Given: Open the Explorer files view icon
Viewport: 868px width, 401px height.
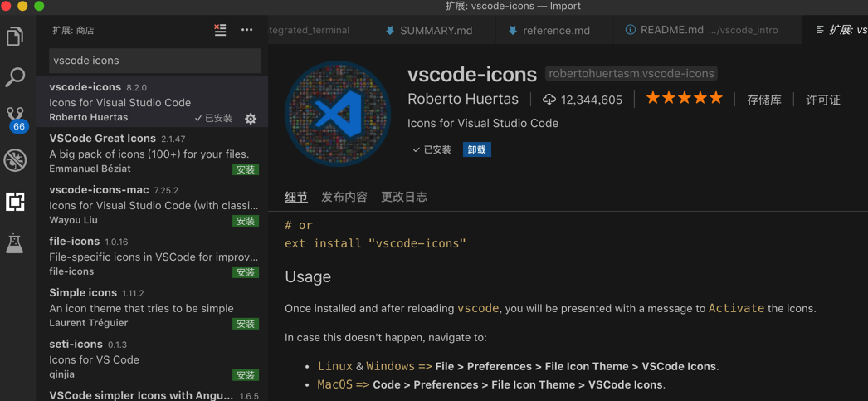Looking at the screenshot, I should click(x=15, y=37).
